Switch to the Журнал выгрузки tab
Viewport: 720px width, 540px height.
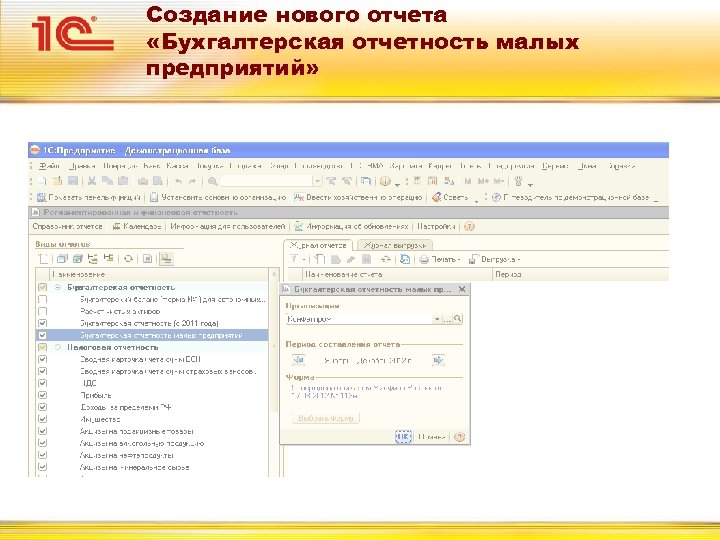tap(395, 245)
